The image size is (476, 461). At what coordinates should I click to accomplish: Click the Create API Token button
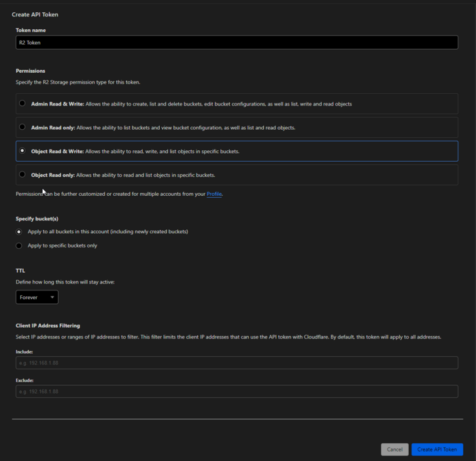click(437, 449)
